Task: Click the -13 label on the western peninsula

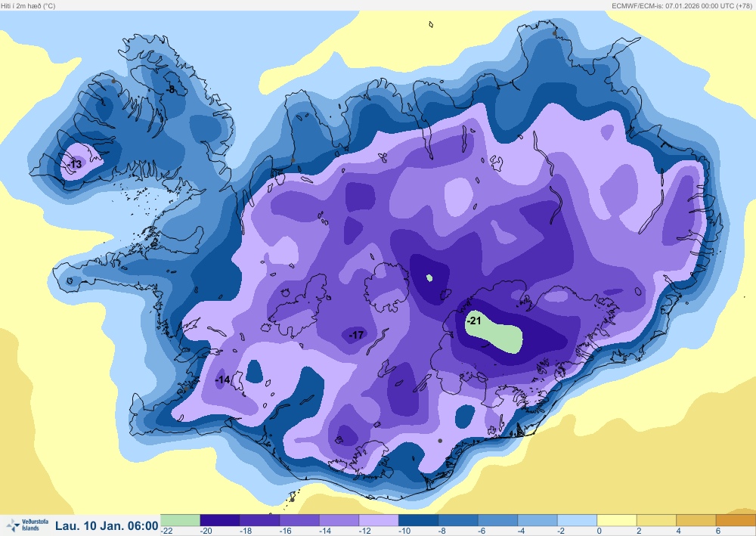Action: [x=75, y=164]
